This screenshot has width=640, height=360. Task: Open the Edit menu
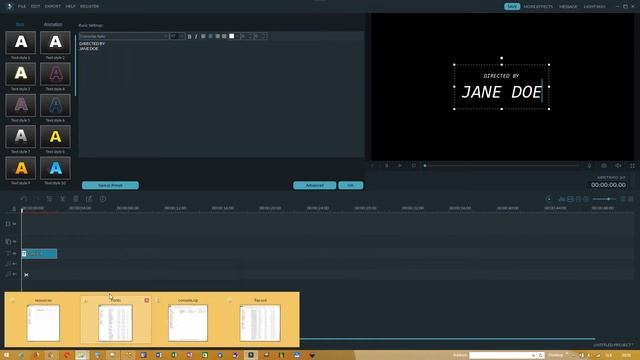tap(36, 7)
